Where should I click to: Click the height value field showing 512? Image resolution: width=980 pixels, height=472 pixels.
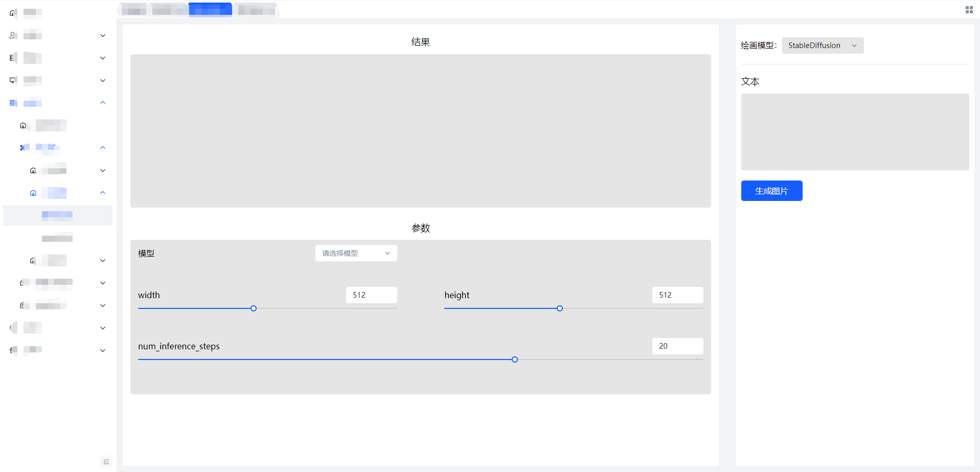pos(677,295)
